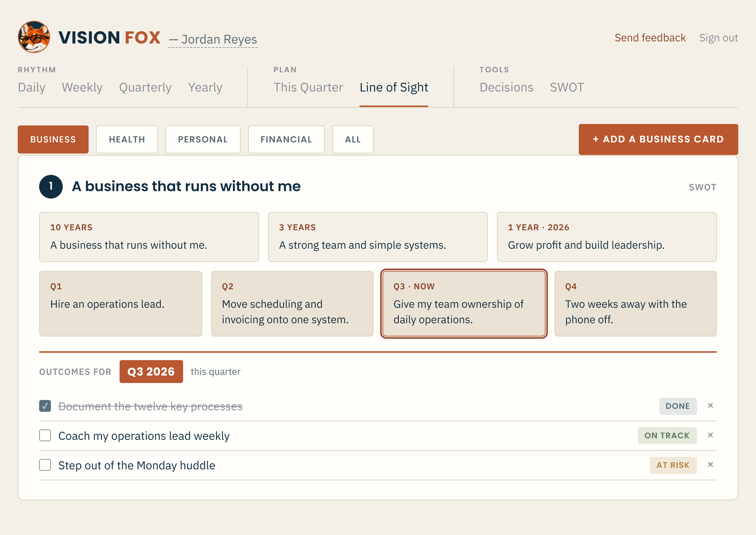
Task: Select the Q1 quarter box
Action: 121,304
